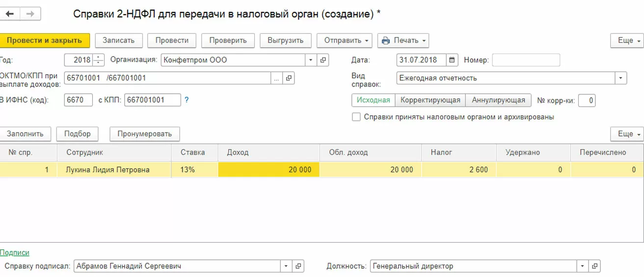The width and height of the screenshot is (644, 277).
Task: Click the open icon next to Справку подписал
Action: 298,266
